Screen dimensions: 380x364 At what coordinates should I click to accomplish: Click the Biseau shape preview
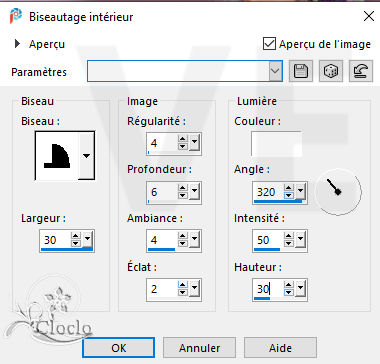click(x=57, y=155)
